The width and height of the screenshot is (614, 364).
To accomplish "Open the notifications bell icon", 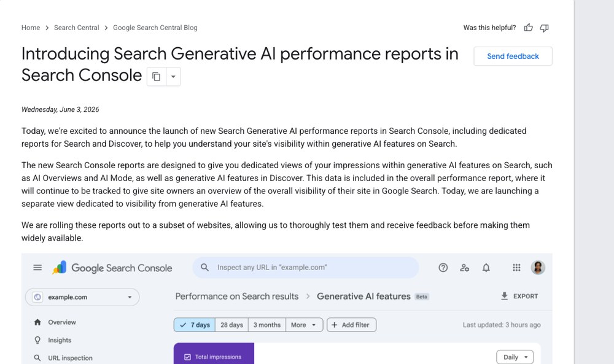I will [x=486, y=268].
